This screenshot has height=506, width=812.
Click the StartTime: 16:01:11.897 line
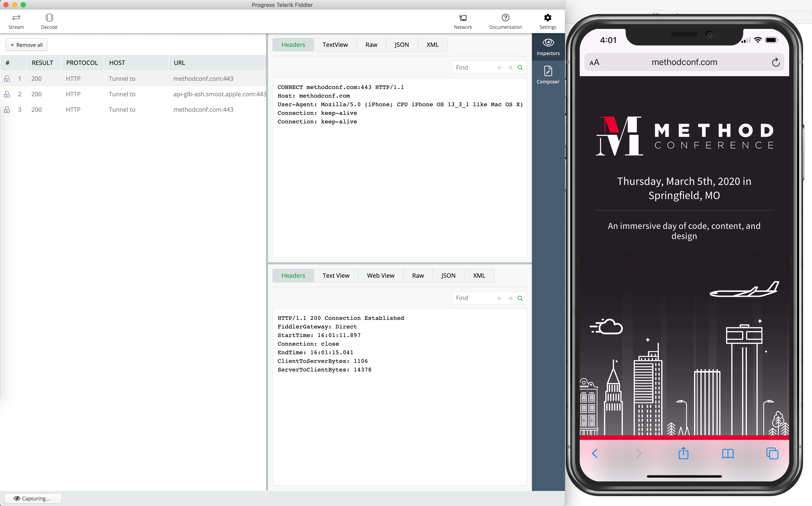[319, 335]
